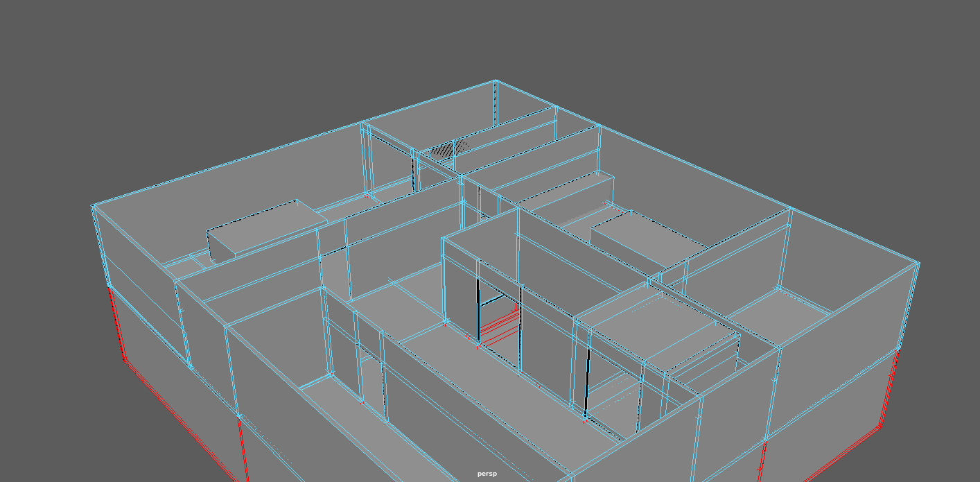The height and width of the screenshot is (482, 980).
Task: Click the rectangular box in the left room
Action: tap(267, 227)
